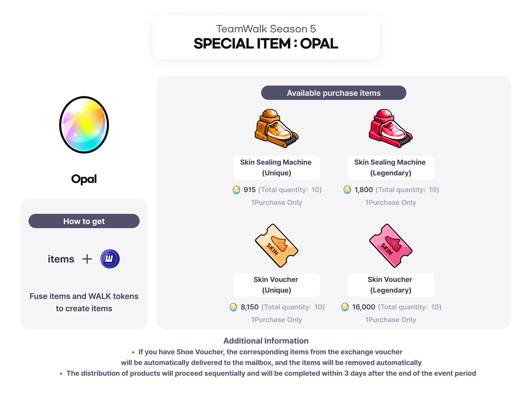The width and height of the screenshot is (532, 394).
Task: Click the blue WALK token coin
Action: point(110,259)
